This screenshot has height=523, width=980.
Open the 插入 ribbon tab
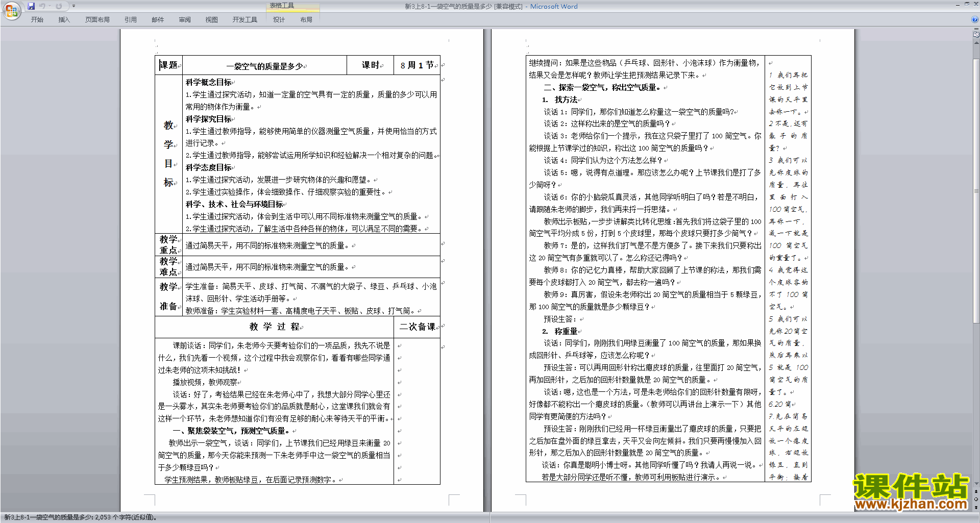pos(64,19)
